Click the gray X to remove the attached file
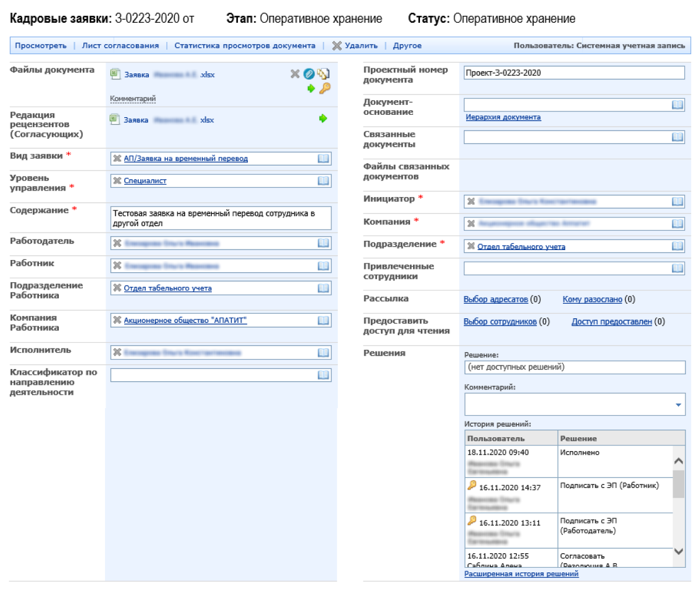Image resolution: width=700 pixels, height=601 pixels. (x=295, y=73)
